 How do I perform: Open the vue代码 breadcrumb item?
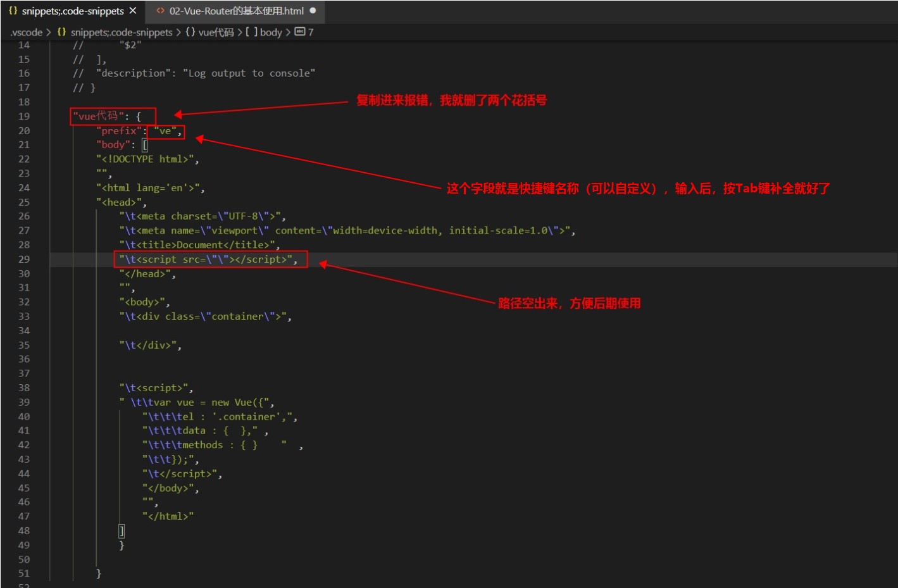[216, 32]
